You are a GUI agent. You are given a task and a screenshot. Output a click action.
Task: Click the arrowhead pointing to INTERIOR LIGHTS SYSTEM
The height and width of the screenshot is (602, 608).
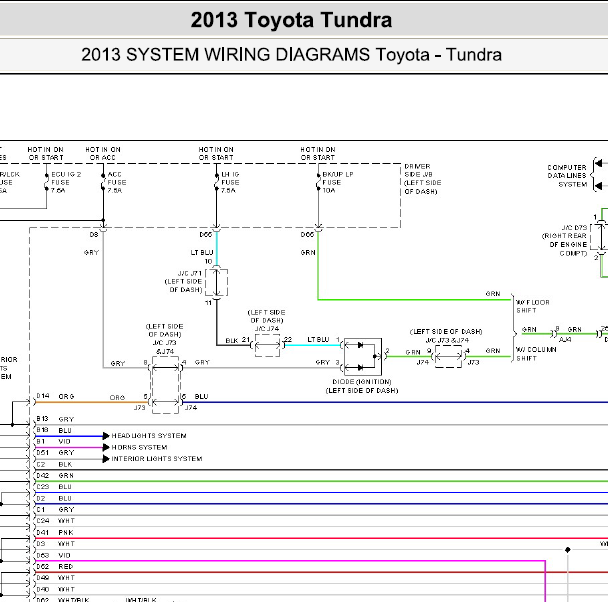106,459
